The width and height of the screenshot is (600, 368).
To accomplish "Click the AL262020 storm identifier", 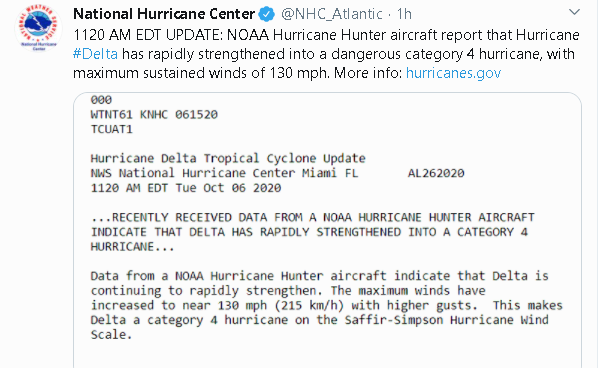I will point(436,173).
